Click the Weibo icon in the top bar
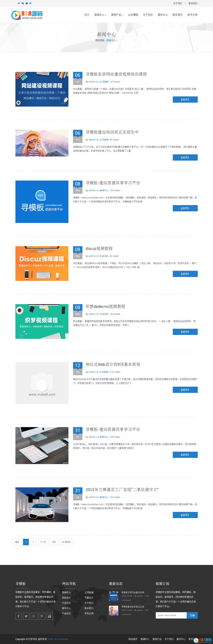Image resolution: width=213 pixels, height=644 pixels. [x=19, y=3]
